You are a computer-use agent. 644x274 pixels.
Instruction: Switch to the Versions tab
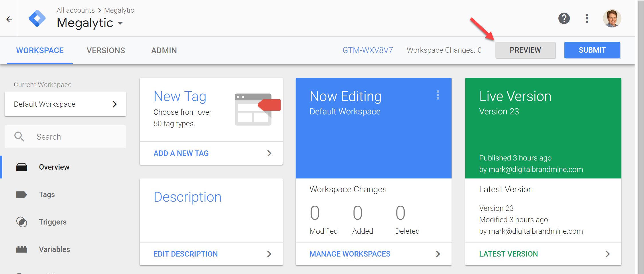tap(106, 50)
